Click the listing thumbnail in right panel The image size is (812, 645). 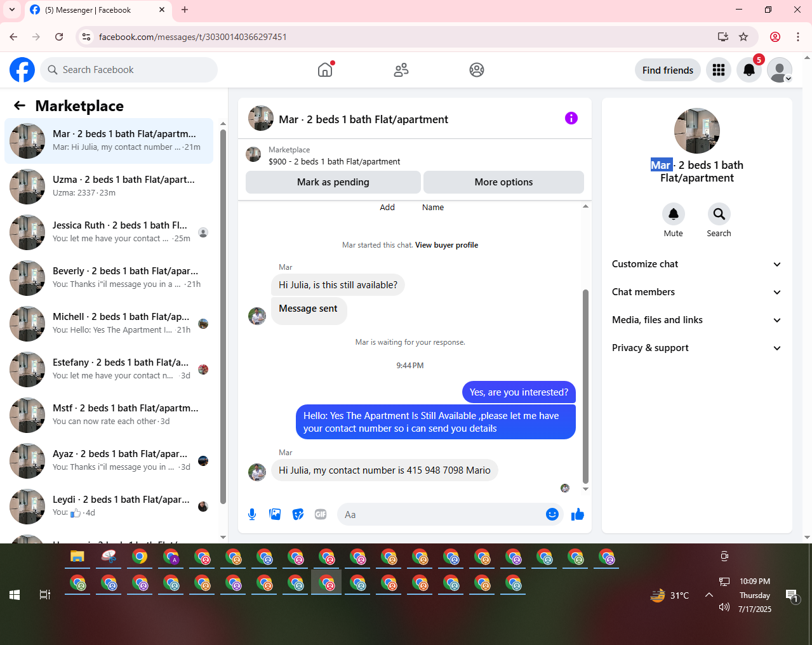[697, 131]
